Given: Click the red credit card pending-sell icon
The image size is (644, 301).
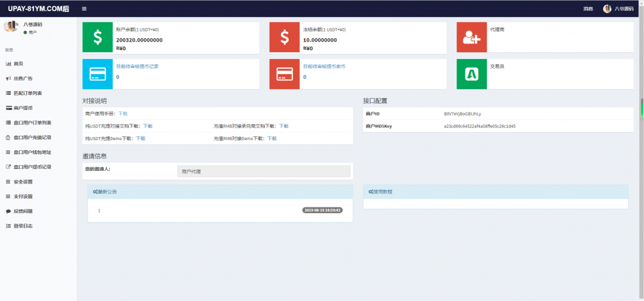Looking at the screenshot, I should click(x=285, y=74).
